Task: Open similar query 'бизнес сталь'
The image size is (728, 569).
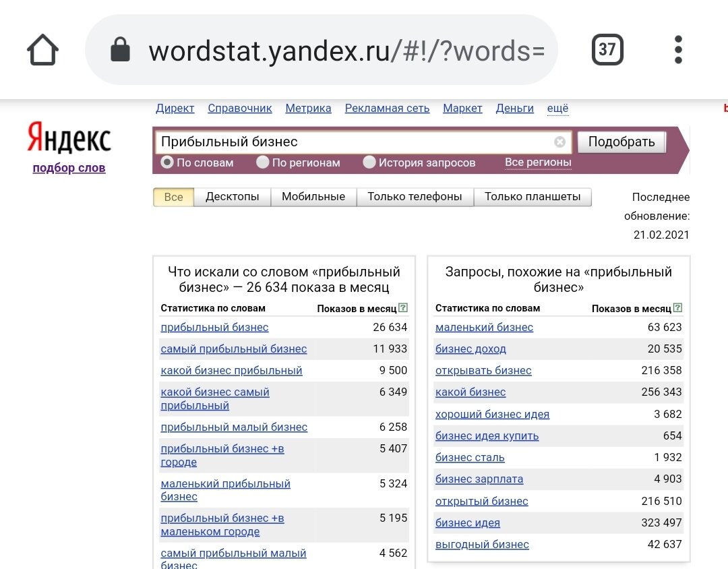Action: click(470, 458)
